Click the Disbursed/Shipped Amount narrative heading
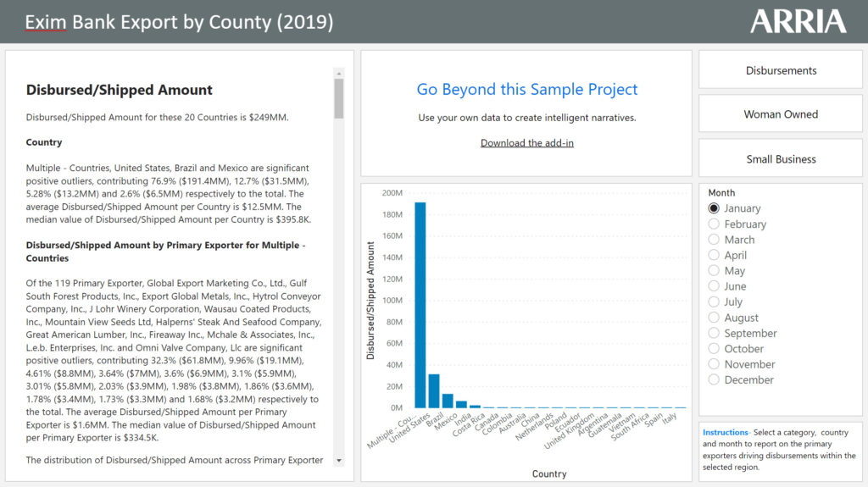 click(x=119, y=90)
